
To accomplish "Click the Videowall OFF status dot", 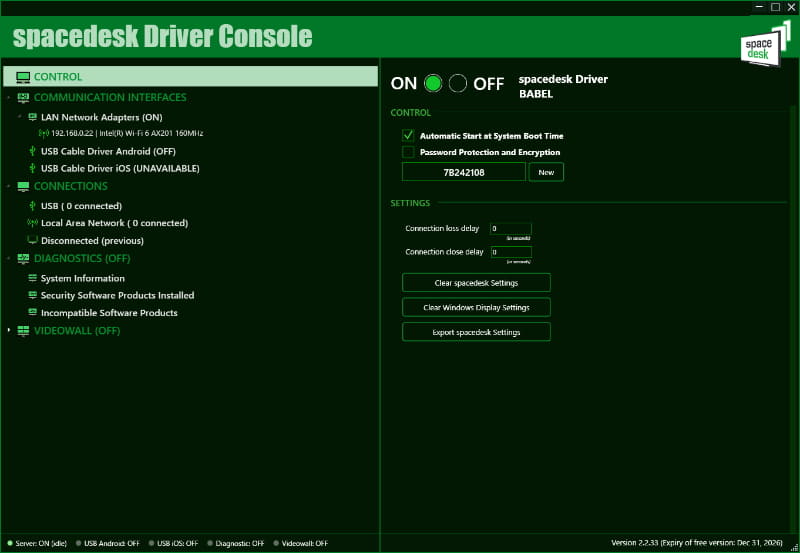I will coord(276,543).
